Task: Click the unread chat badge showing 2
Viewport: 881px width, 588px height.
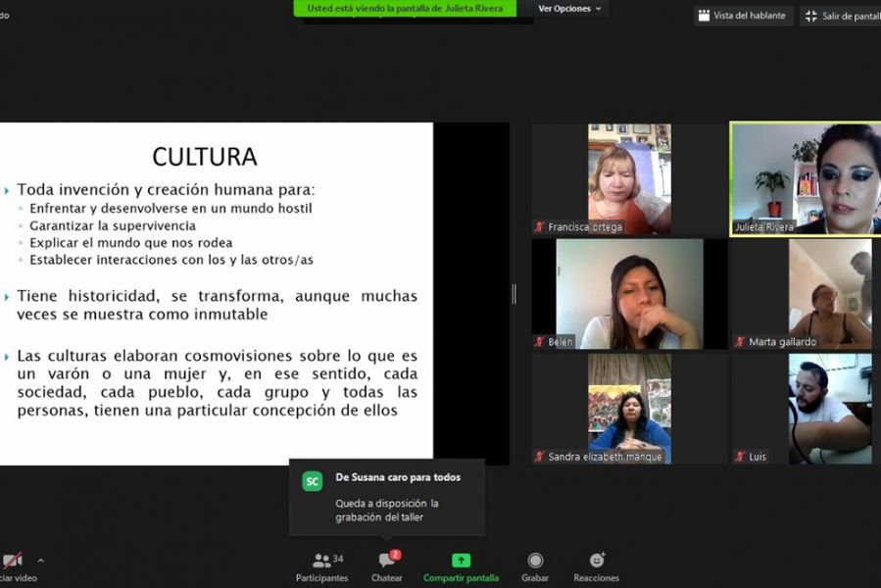Action: pyautogui.click(x=396, y=555)
